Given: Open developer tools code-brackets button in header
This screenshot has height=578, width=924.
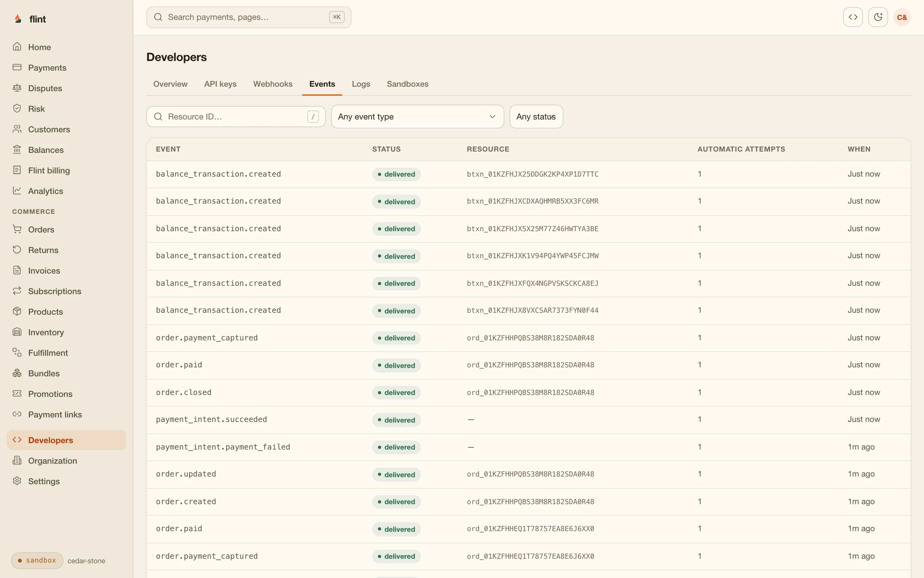Looking at the screenshot, I should [853, 17].
